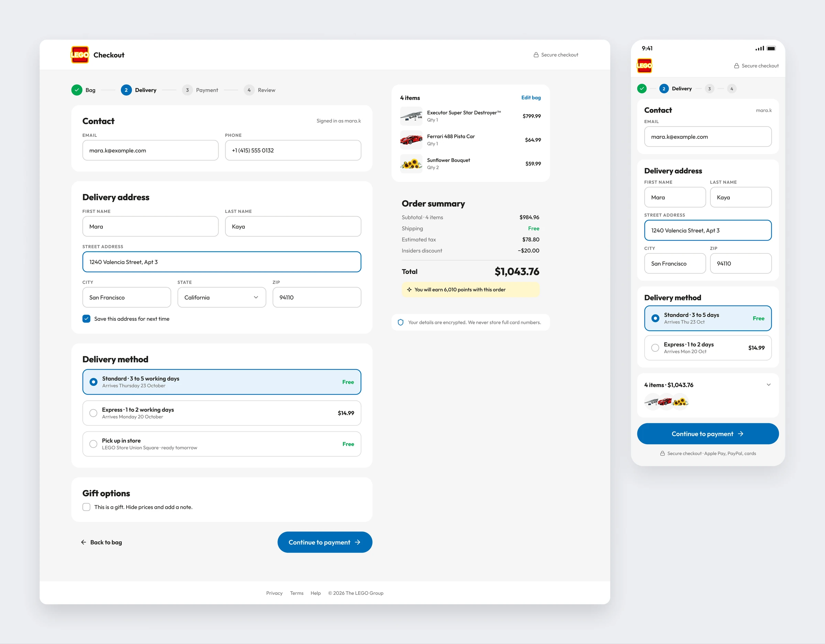Select mobile Express 1 to 2 days option
Screen dimensions: 825x644
pos(708,348)
